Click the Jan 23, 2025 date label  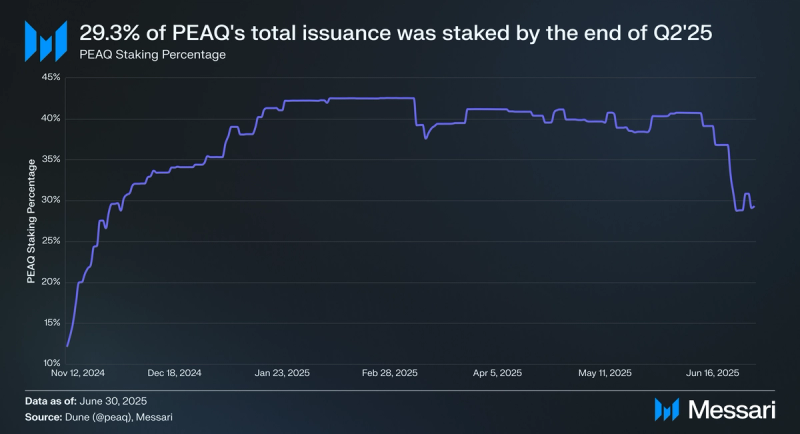282,373
